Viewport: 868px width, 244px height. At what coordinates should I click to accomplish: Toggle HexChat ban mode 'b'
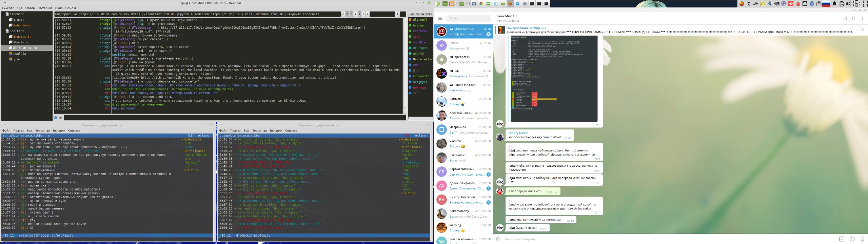363,14
